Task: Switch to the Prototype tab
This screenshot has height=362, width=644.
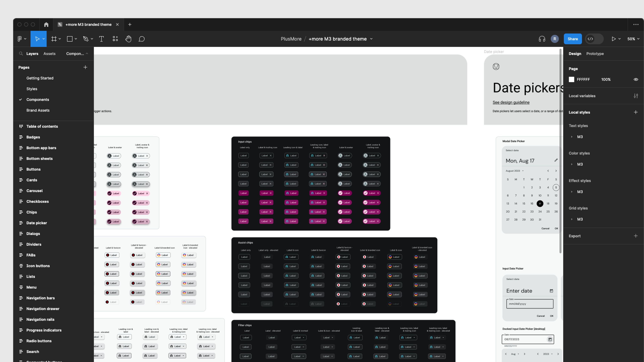Action: click(595, 53)
